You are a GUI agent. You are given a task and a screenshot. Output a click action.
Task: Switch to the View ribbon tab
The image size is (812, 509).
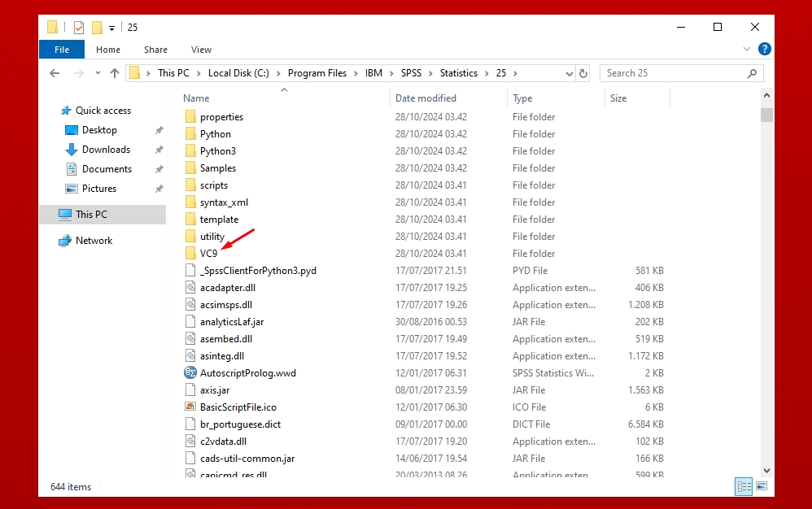[201, 50]
